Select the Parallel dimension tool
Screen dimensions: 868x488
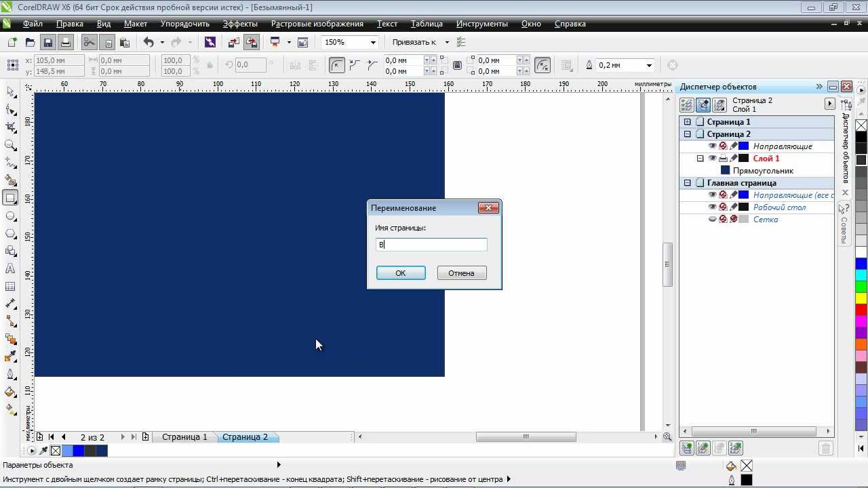[x=10, y=304]
